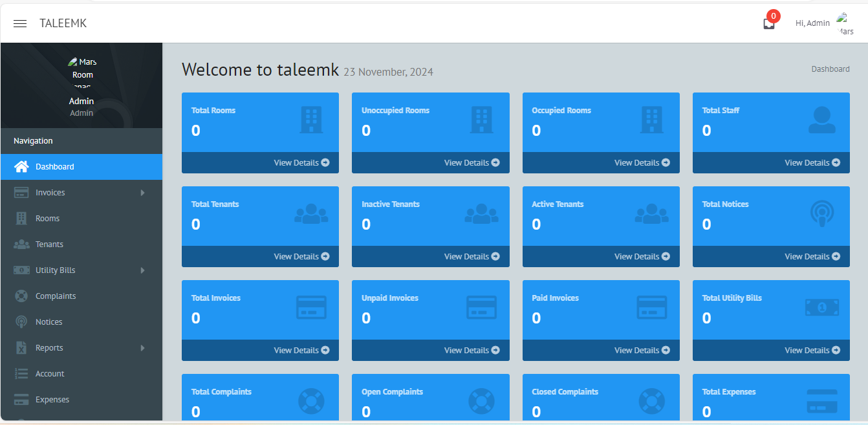868x425 pixels.
Task: Expand the Reports submenu arrow
Action: coord(143,348)
